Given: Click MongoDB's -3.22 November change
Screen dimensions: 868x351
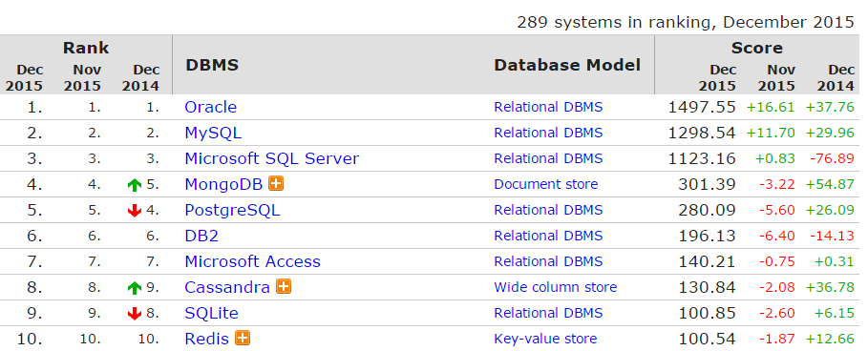Looking at the screenshot, I should pyautogui.click(x=776, y=184).
